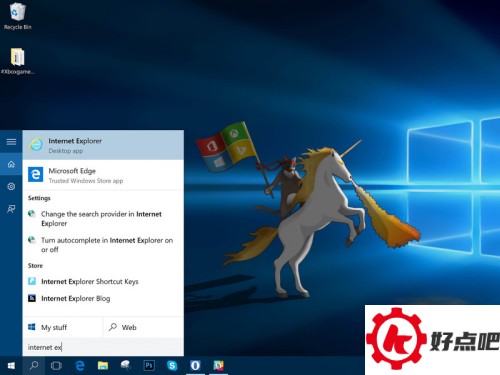Click the Settings section heading
The height and width of the screenshot is (375, 500).
pyautogui.click(x=39, y=198)
